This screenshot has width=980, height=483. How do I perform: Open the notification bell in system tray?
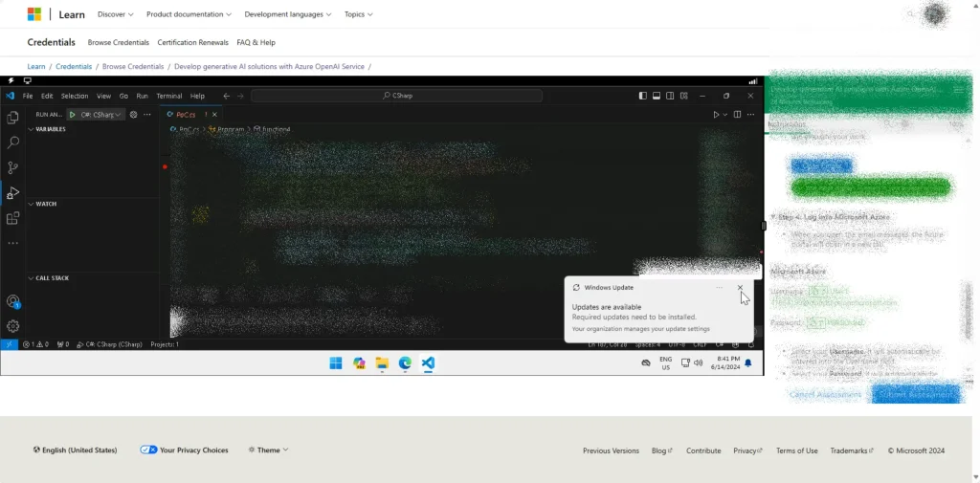coord(748,363)
